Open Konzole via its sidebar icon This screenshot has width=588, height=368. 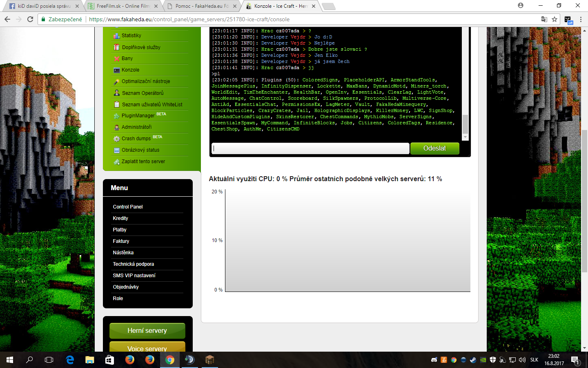click(116, 70)
